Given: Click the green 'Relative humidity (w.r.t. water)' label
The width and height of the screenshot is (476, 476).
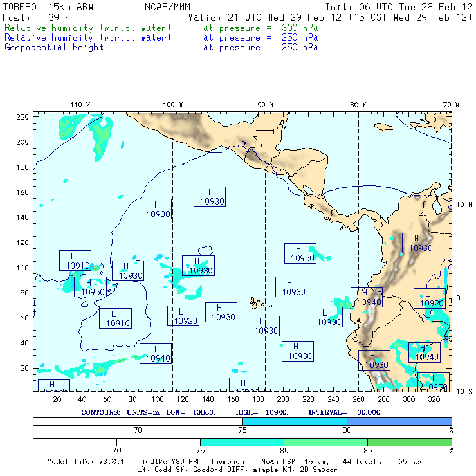Looking at the screenshot, I should pos(87,28).
